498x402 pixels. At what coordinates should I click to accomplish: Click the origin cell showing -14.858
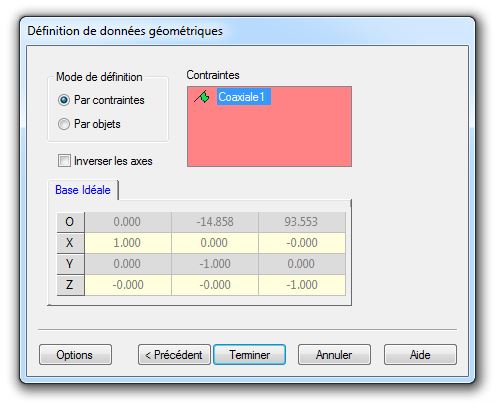[x=215, y=222]
